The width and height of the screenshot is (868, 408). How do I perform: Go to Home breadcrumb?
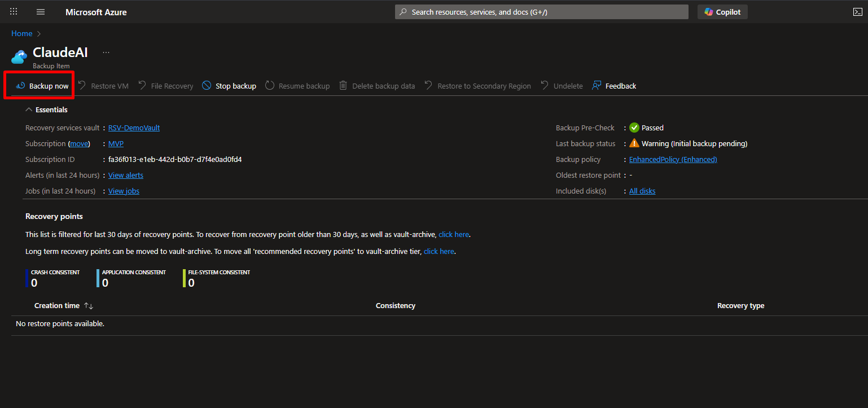click(x=21, y=34)
